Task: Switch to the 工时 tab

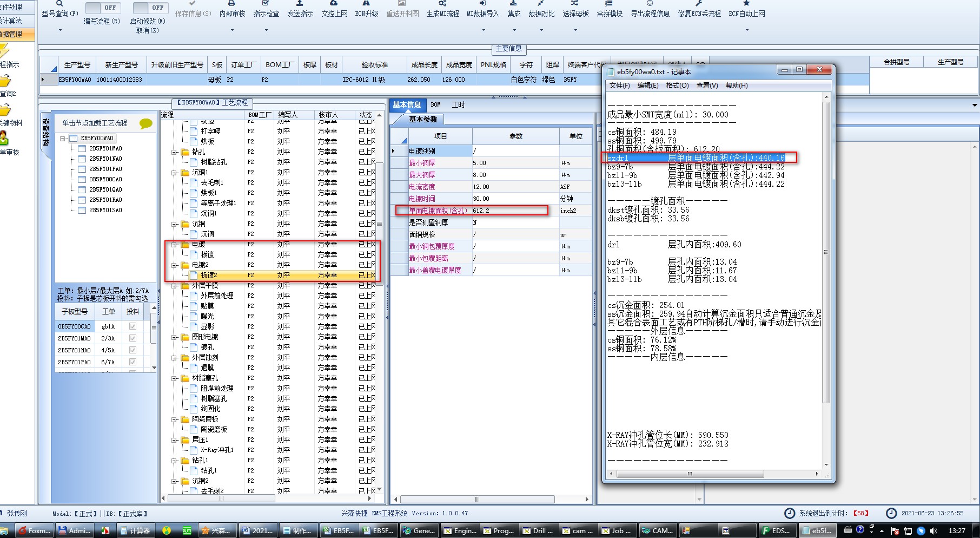Action: tap(458, 105)
